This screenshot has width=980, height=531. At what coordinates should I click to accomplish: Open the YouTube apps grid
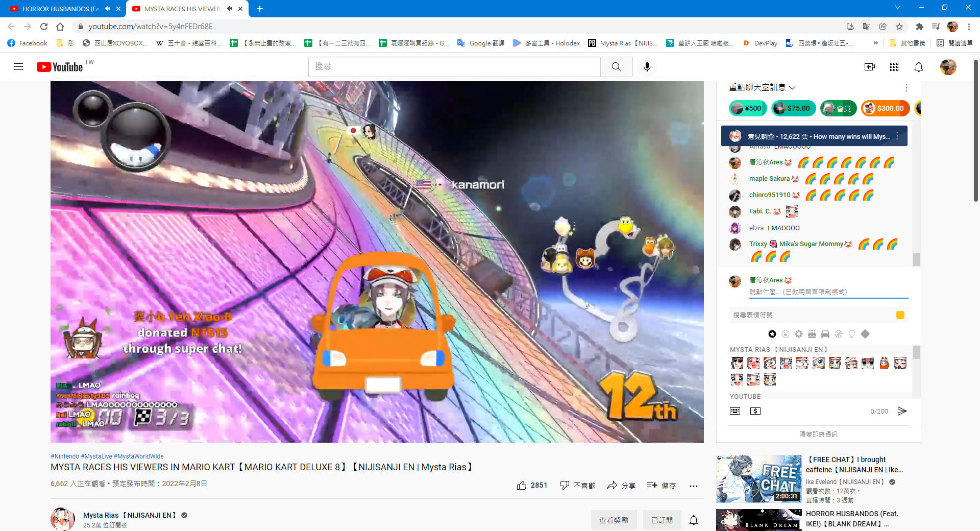pyautogui.click(x=894, y=67)
